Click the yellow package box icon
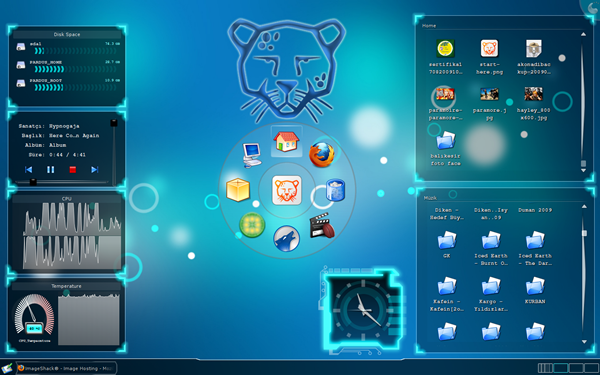This screenshot has height=375, width=600. pyautogui.click(x=238, y=190)
